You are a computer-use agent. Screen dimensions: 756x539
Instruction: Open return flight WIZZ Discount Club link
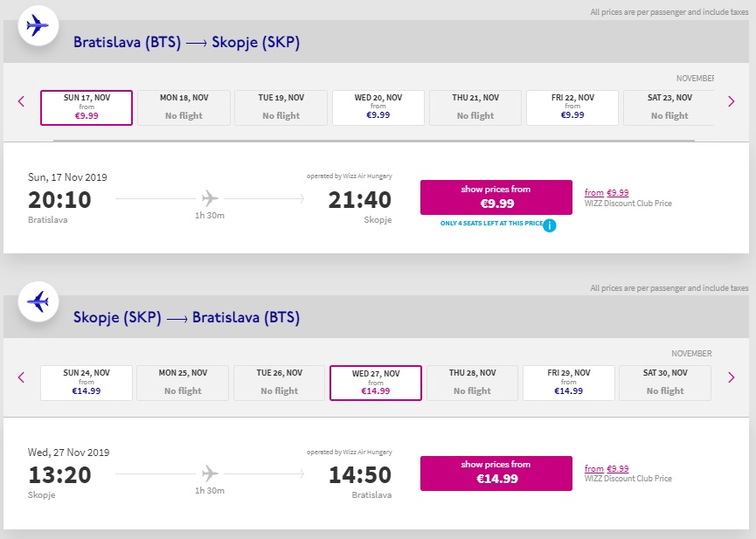tap(607, 469)
